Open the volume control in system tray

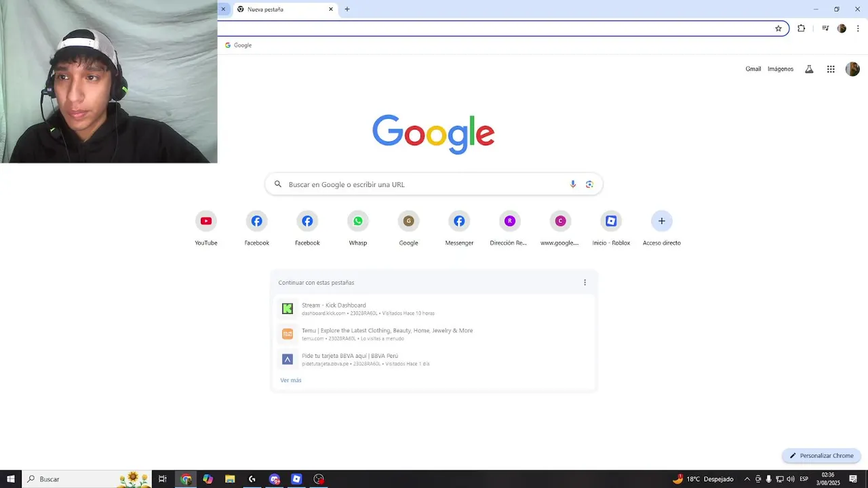[791, 479]
